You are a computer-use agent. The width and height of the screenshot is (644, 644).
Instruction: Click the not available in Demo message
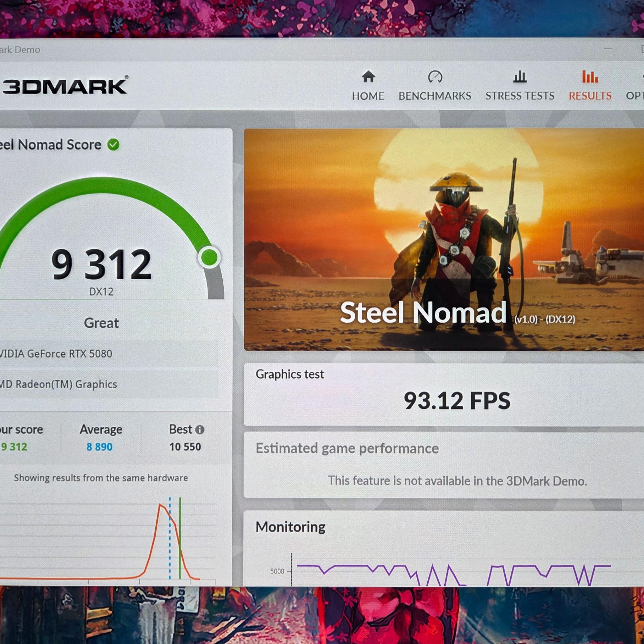pos(457,481)
